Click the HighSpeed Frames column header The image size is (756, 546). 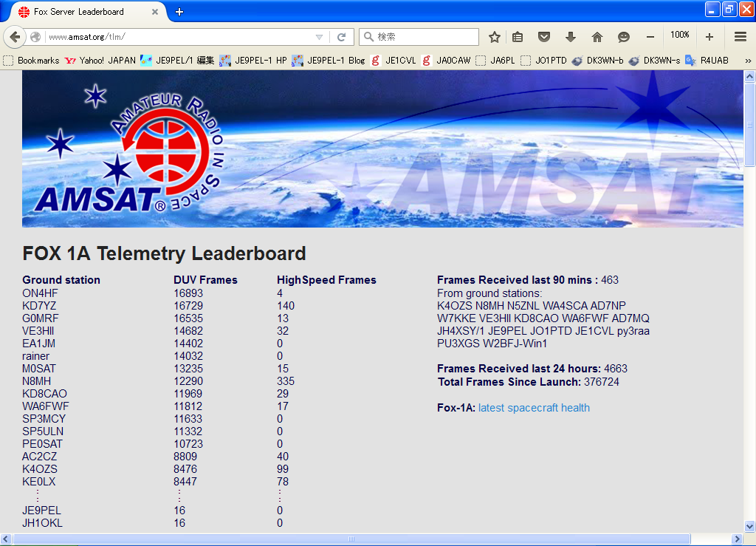point(326,280)
